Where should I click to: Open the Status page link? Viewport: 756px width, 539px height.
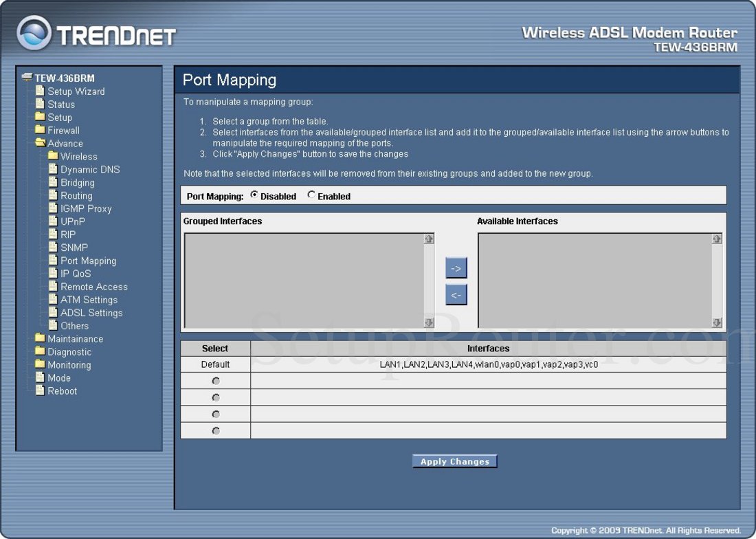click(x=60, y=104)
